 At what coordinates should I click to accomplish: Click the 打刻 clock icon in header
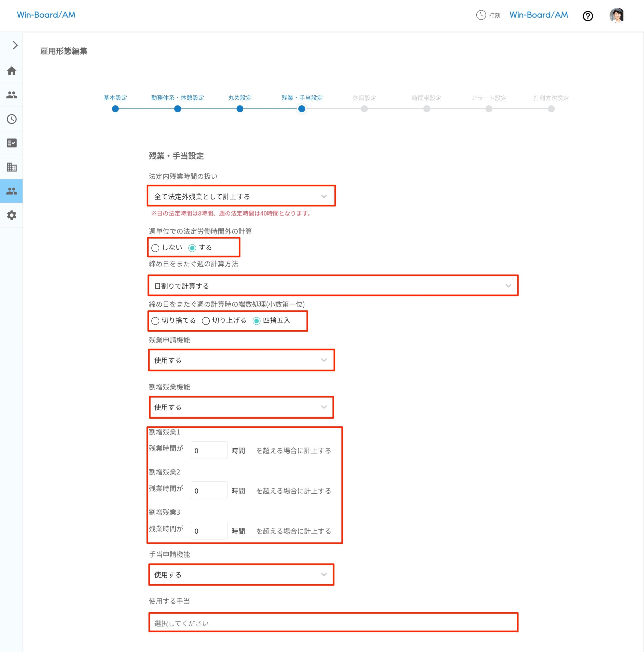[481, 15]
